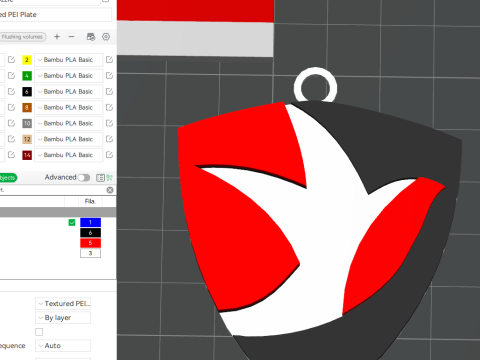Pick color of brown filament swatch 8
This screenshot has width=480, height=360.
(x=27, y=107)
